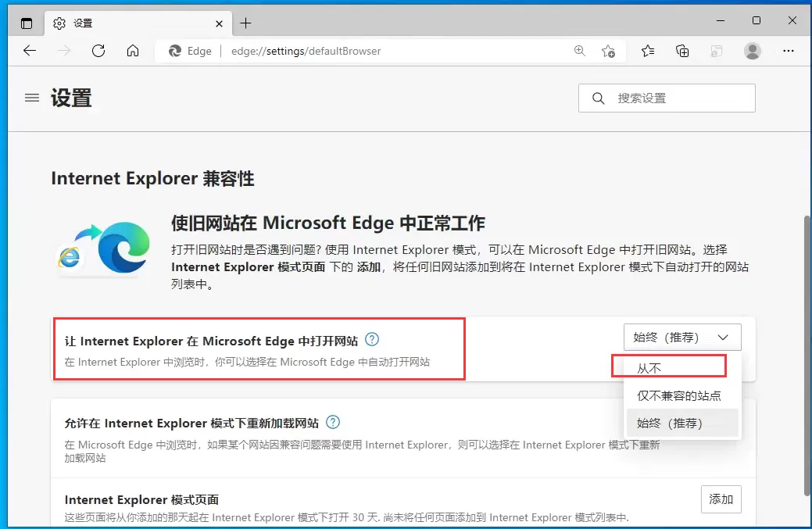
Task: Select 仅不兼容的站点 option
Action: click(682, 395)
